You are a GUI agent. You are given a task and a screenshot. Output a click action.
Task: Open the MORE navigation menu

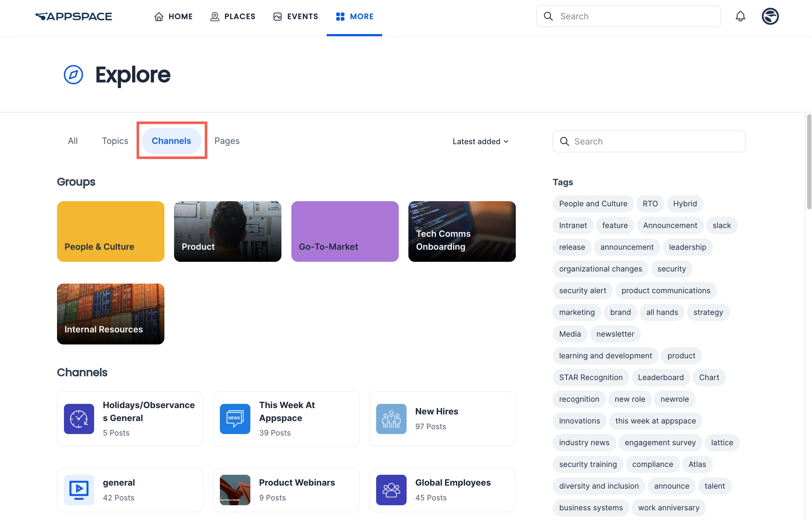[354, 16]
